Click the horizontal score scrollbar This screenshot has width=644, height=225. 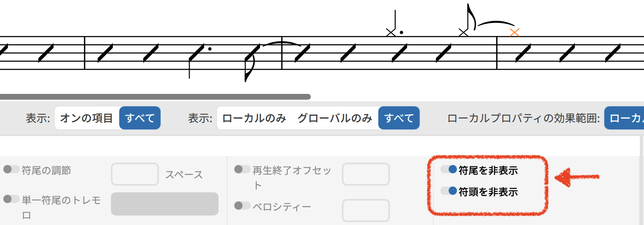coord(155,97)
